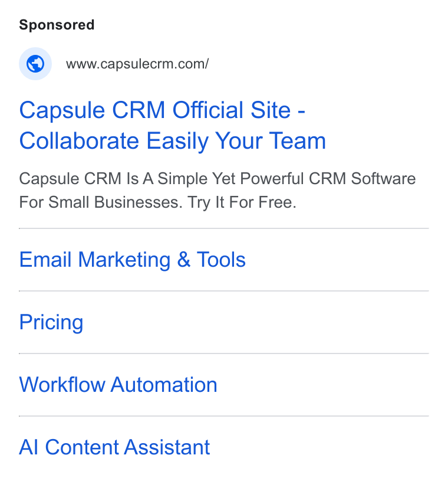Click the light-blue circle around the globe
Image resolution: width=448 pixels, height=478 pixels.
pyautogui.click(x=35, y=64)
